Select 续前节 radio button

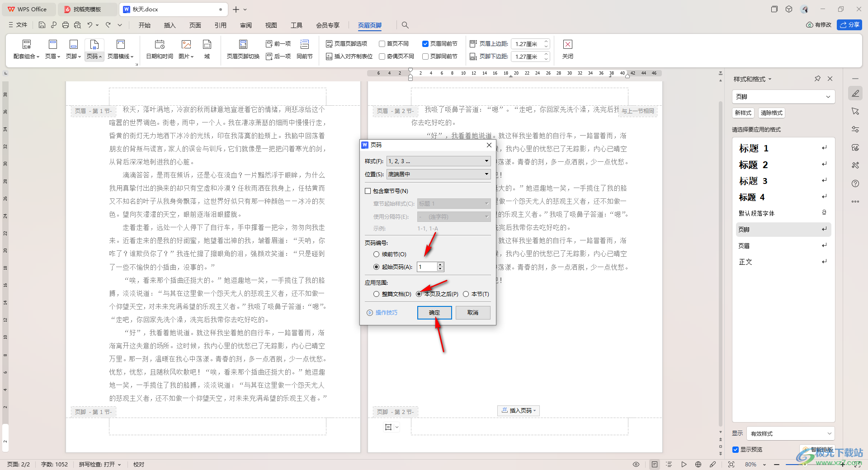click(x=376, y=254)
